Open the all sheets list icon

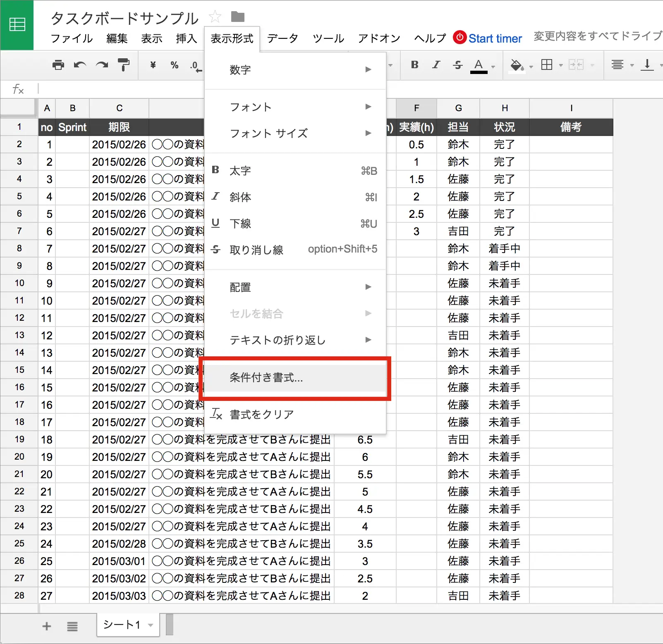72,626
